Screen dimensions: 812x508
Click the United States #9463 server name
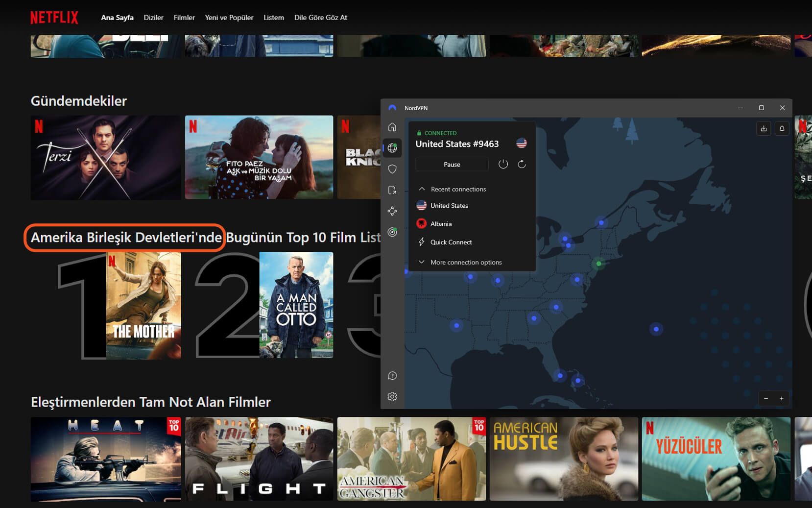point(457,144)
